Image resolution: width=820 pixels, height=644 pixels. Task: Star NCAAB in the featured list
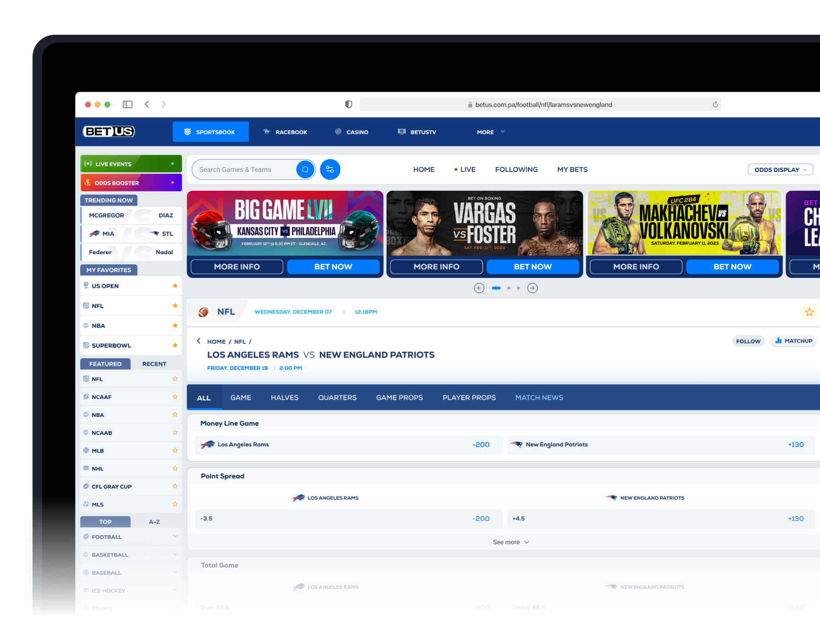(175, 432)
